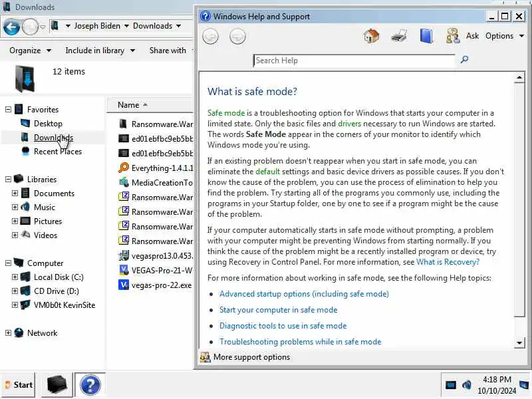532x399 pixels.
Task: Open Start your computer in safe mode link
Action: click(x=278, y=310)
